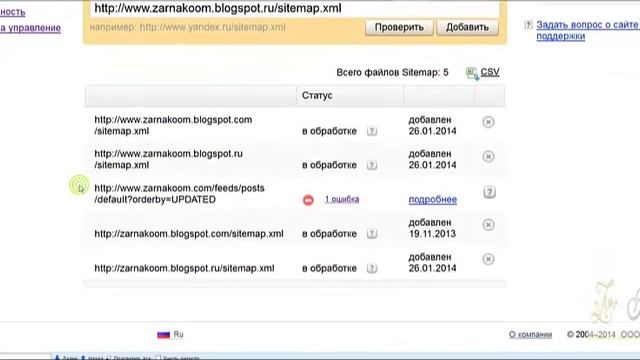Screen dimensions: 640x360
Task: Focus the sitemap URL input field
Action: (x=295, y=8)
